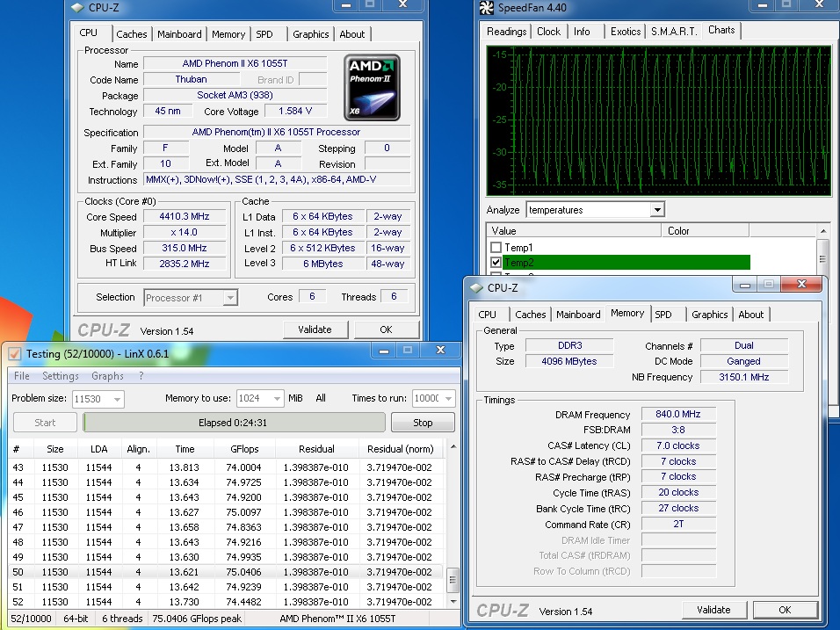Open the Processor #1 selection dropdown
Viewport: 840px width, 630px height.
(x=230, y=298)
